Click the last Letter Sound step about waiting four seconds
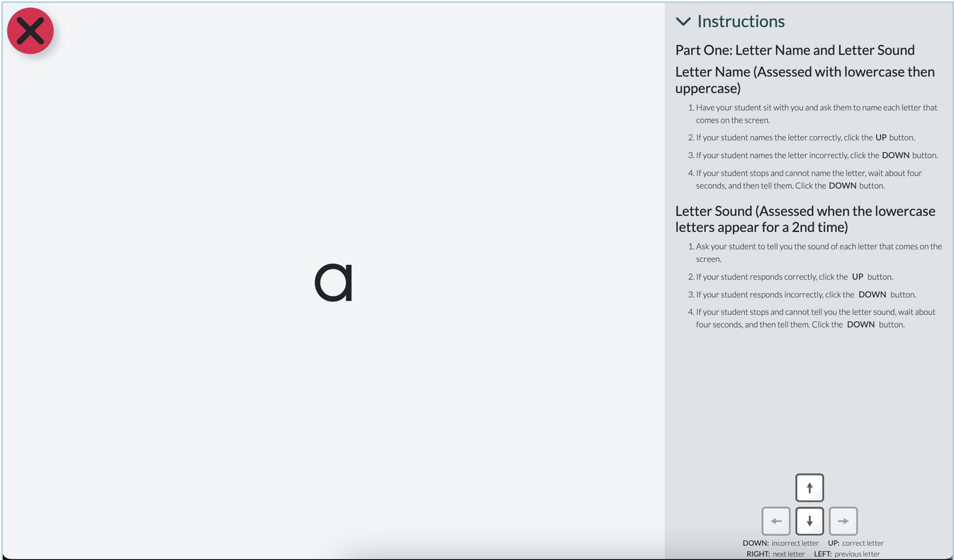954x560 pixels. click(816, 318)
